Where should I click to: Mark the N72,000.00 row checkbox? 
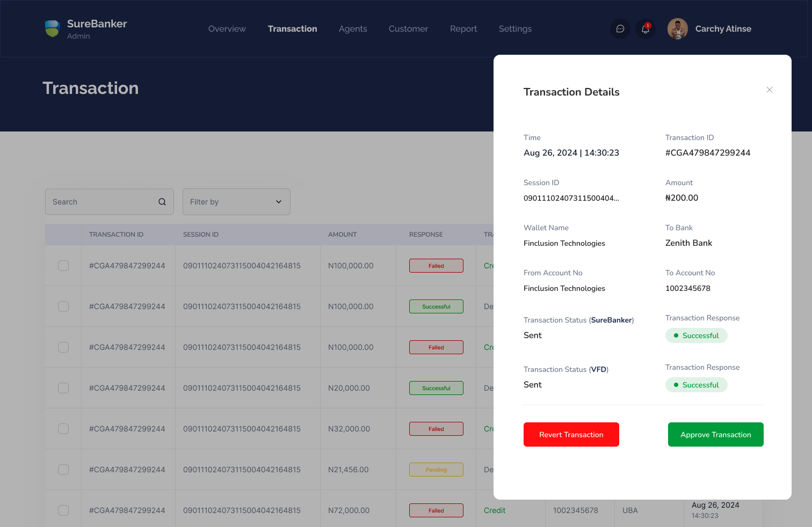click(x=63, y=510)
